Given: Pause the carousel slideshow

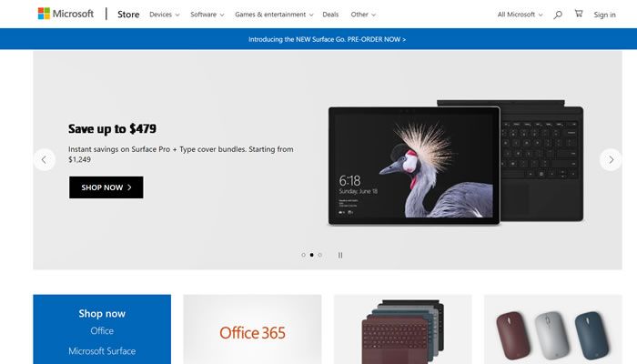Looking at the screenshot, I should (340, 255).
